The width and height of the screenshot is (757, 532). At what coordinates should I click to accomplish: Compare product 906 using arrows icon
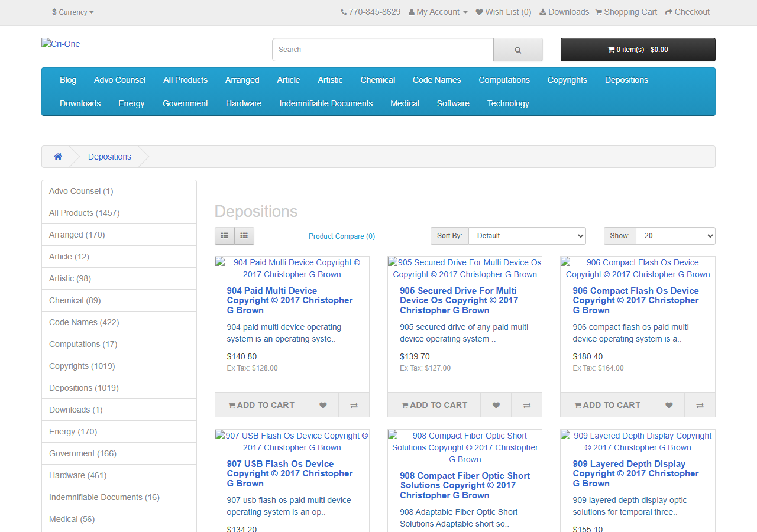pyautogui.click(x=700, y=405)
